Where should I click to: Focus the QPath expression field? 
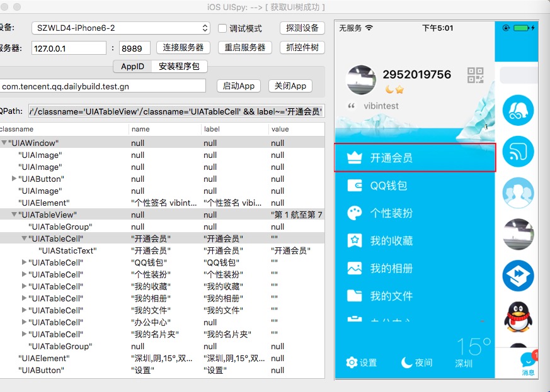coord(177,111)
